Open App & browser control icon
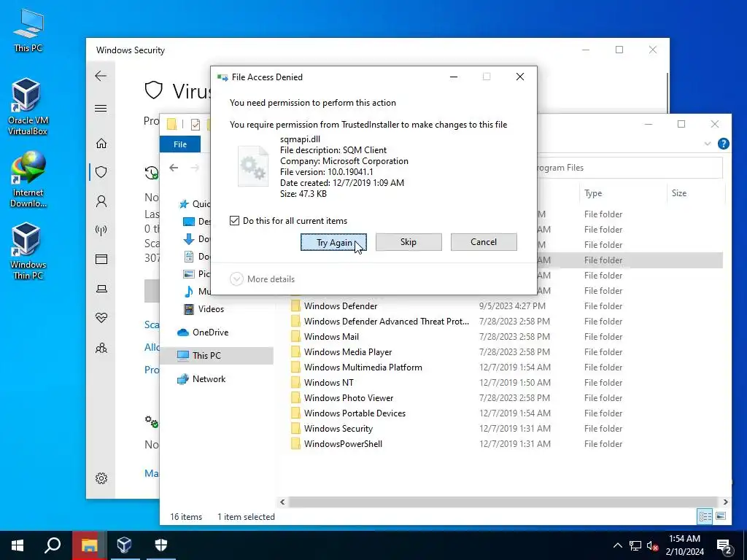 tap(101, 260)
